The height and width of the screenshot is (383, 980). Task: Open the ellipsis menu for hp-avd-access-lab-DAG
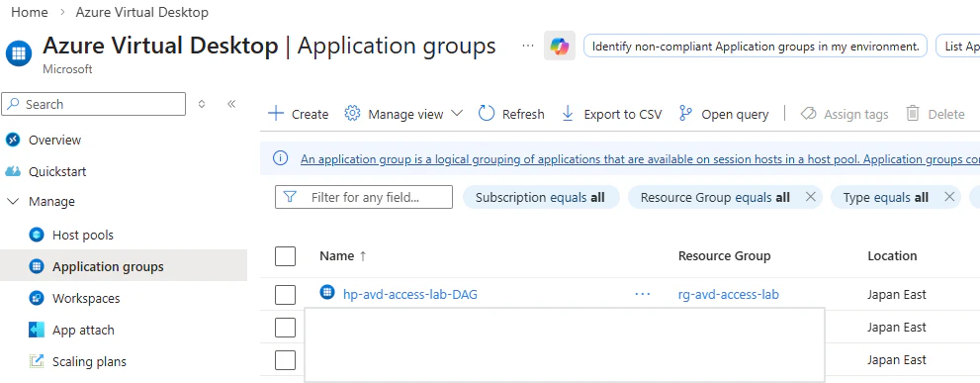pyautogui.click(x=643, y=294)
